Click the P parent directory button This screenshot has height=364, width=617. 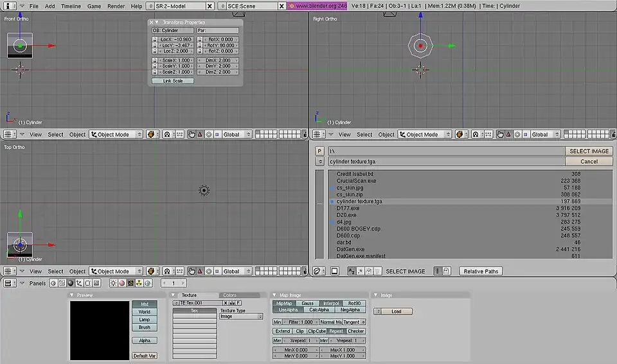pos(319,152)
